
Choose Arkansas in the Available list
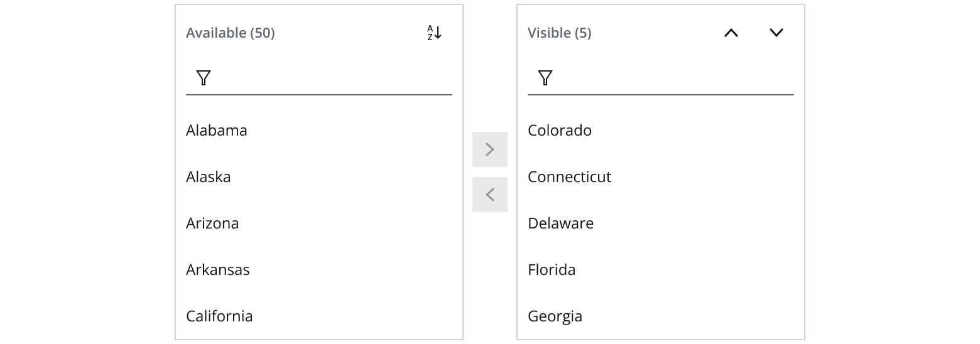coord(218,270)
